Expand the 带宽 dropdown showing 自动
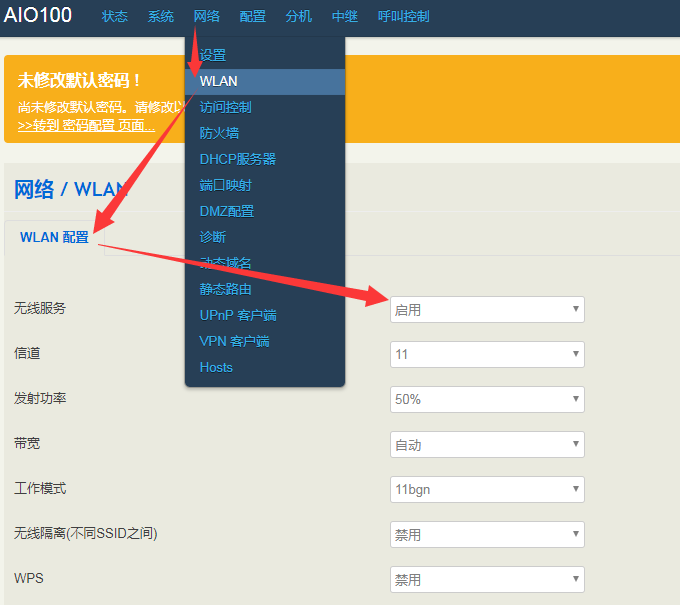680x605 pixels. point(487,445)
